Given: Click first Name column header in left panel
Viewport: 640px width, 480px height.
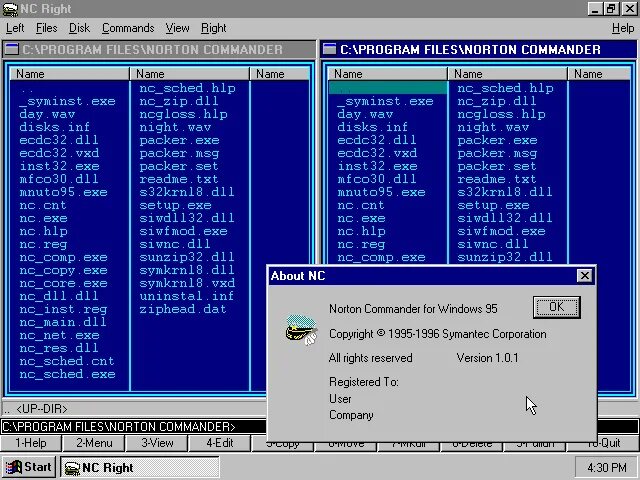Looking at the screenshot, I should pos(69,74).
